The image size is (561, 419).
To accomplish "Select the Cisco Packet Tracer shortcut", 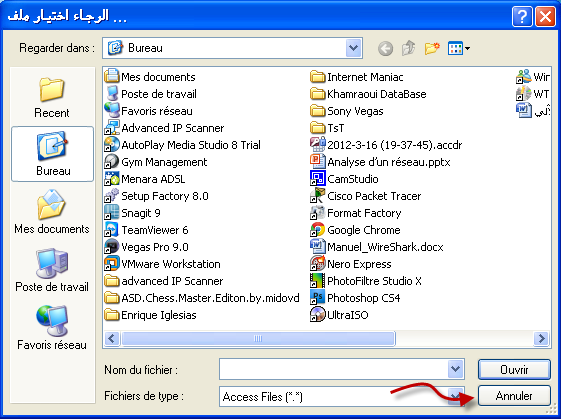I will [365, 196].
